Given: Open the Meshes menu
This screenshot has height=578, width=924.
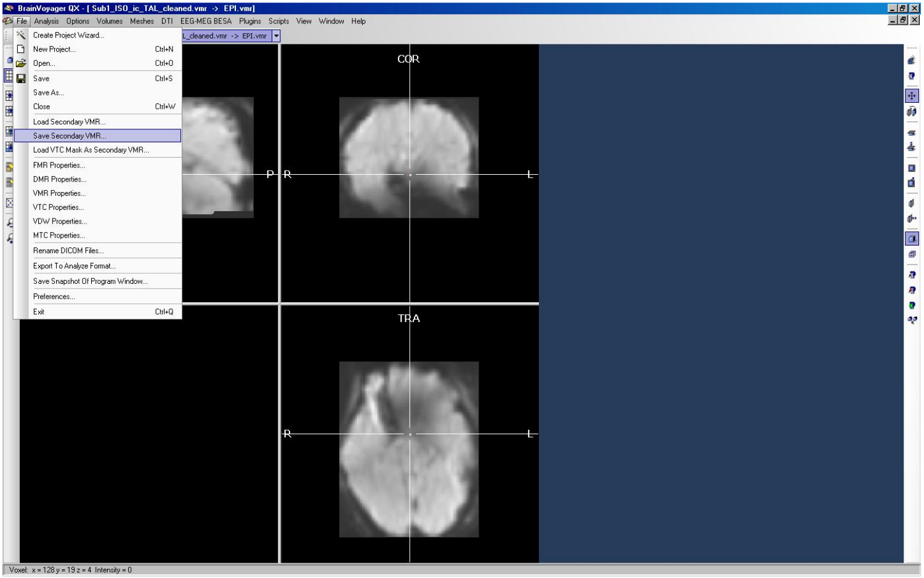Looking at the screenshot, I should (142, 21).
